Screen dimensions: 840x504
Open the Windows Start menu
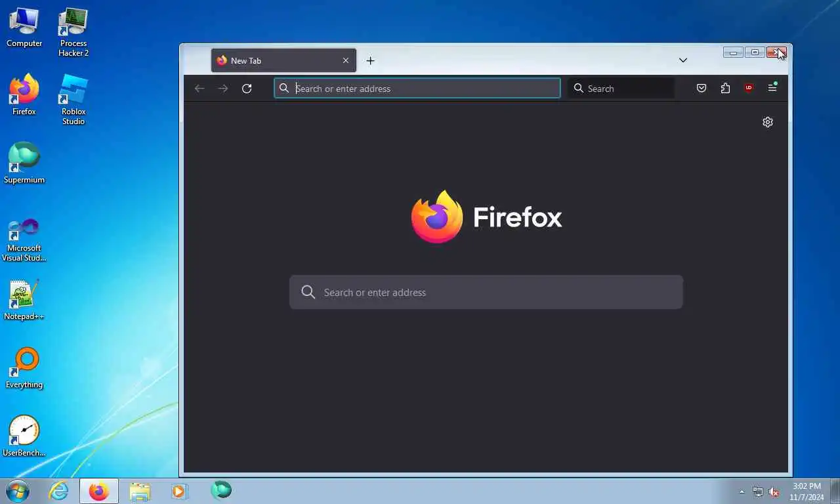click(x=18, y=491)
